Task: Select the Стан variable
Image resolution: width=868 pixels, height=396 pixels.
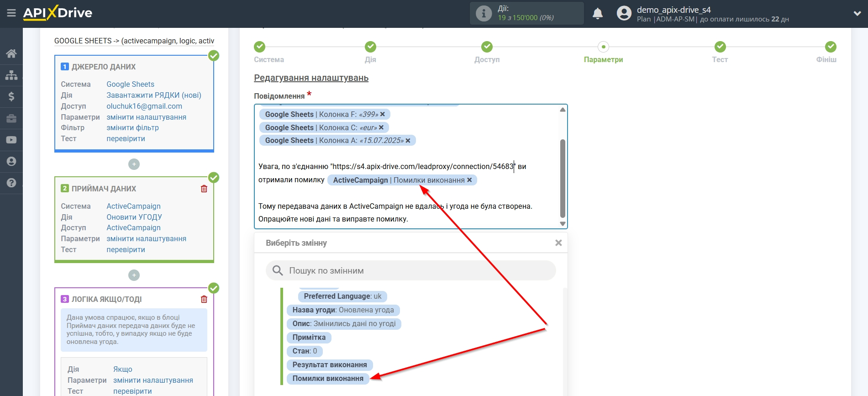Action: (305, 351)
